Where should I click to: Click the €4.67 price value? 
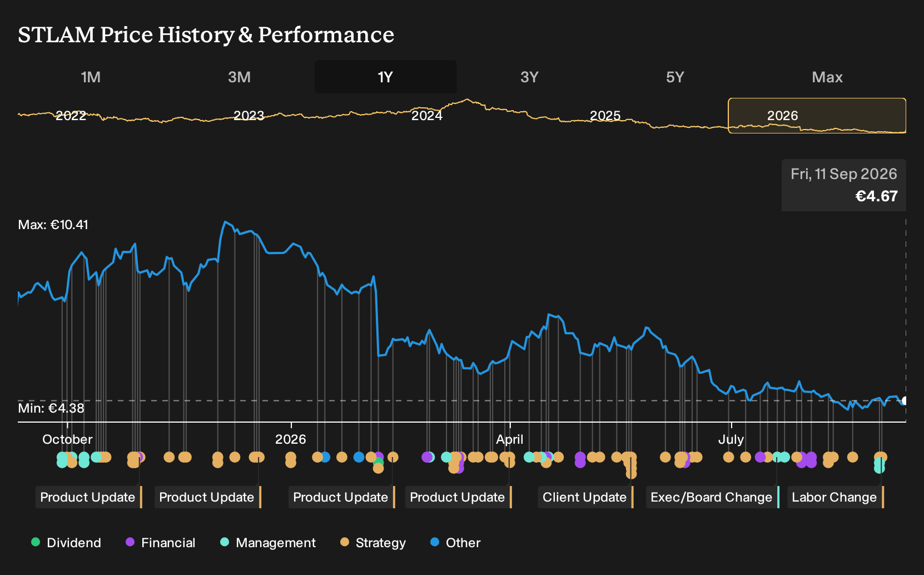click(x=877, y=196)
